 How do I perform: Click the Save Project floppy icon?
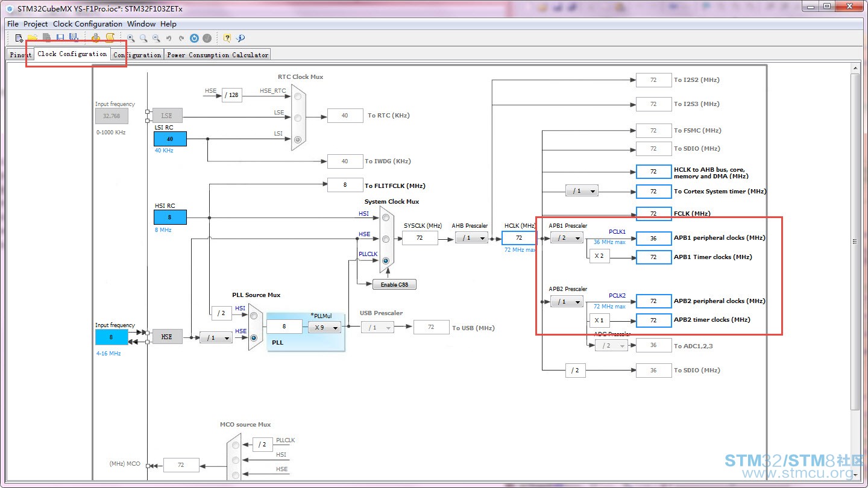coord(60,38)
